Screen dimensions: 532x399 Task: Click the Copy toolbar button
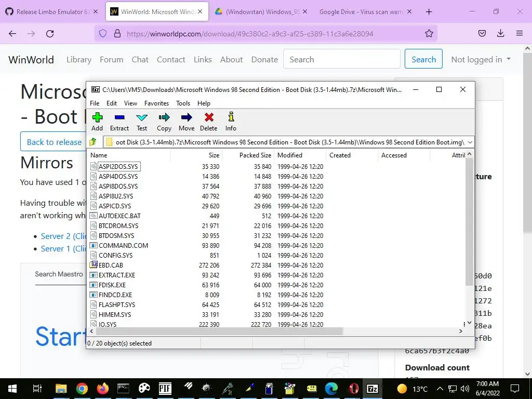[164, 122]
